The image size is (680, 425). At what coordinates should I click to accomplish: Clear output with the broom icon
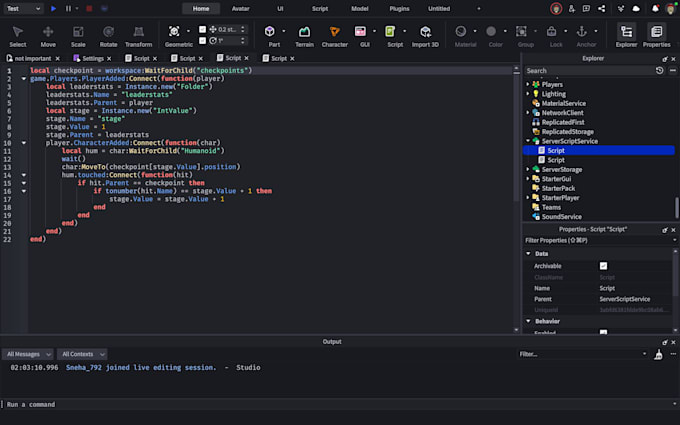click(x=658, y=354)
